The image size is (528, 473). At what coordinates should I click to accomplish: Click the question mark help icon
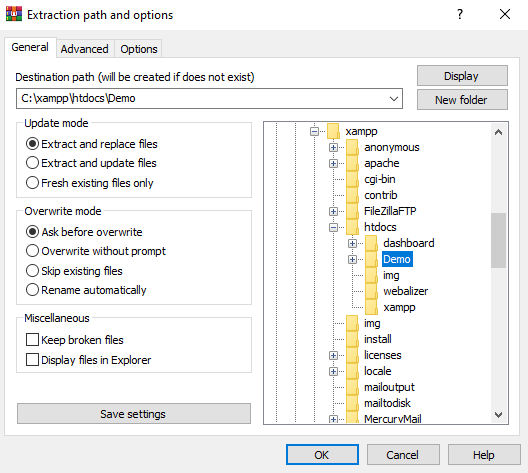(460, 14)
